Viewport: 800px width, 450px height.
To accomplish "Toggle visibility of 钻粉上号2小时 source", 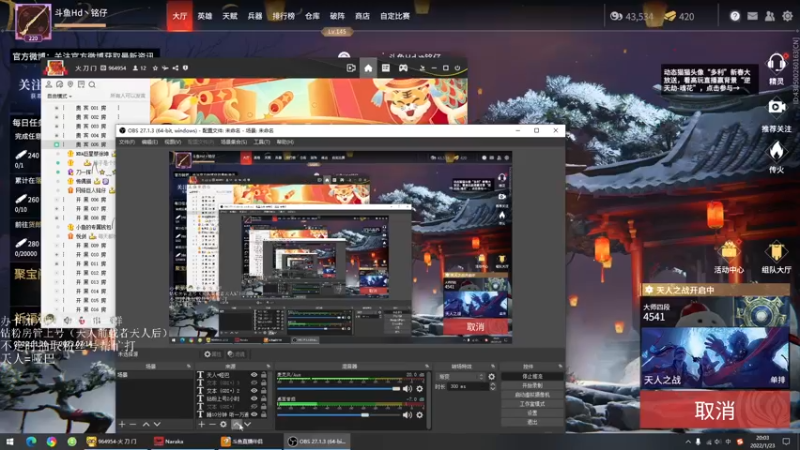I will pos(254,398).
